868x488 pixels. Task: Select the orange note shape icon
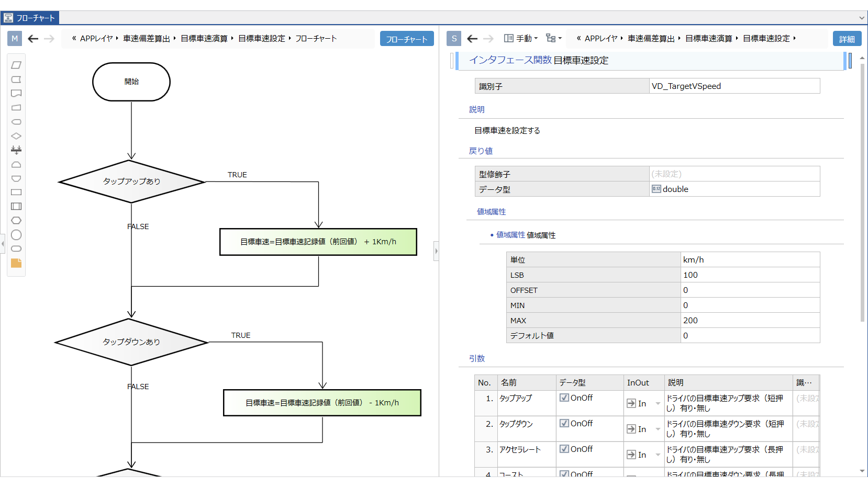click(x=16, y=263)
